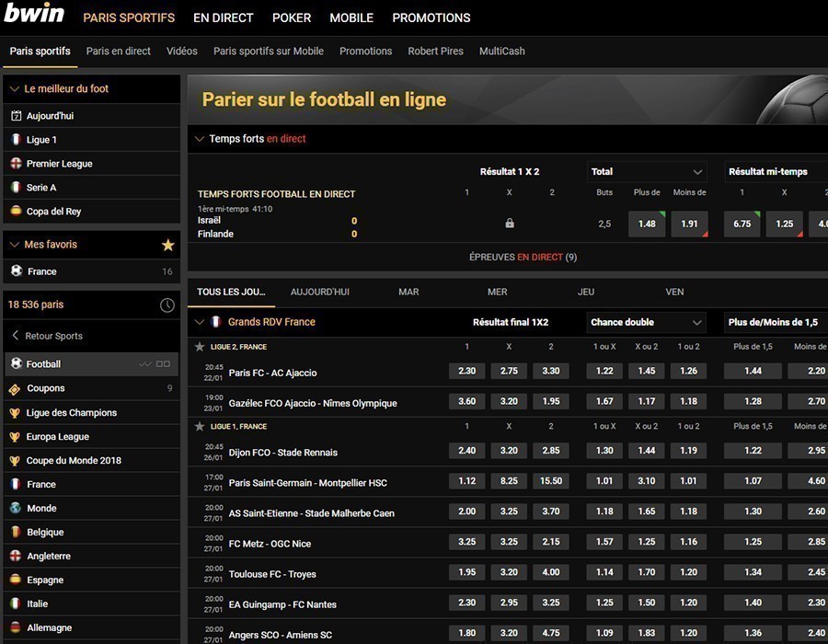Open the Chance double market dropdown
This screenshot has width=828, height=644.
647,322
